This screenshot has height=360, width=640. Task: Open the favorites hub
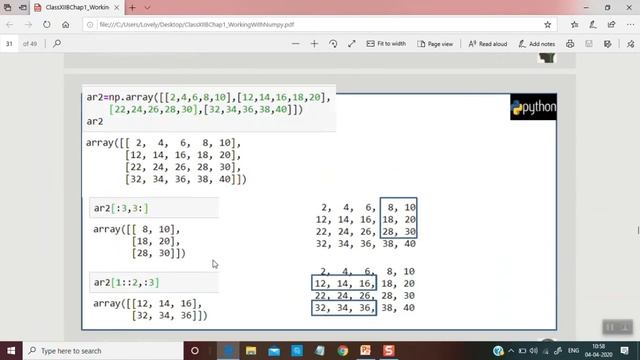click(x=574, y=25)
